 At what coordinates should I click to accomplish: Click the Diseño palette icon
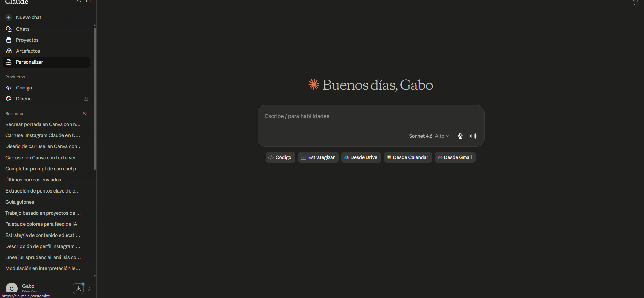coord(9,99)
